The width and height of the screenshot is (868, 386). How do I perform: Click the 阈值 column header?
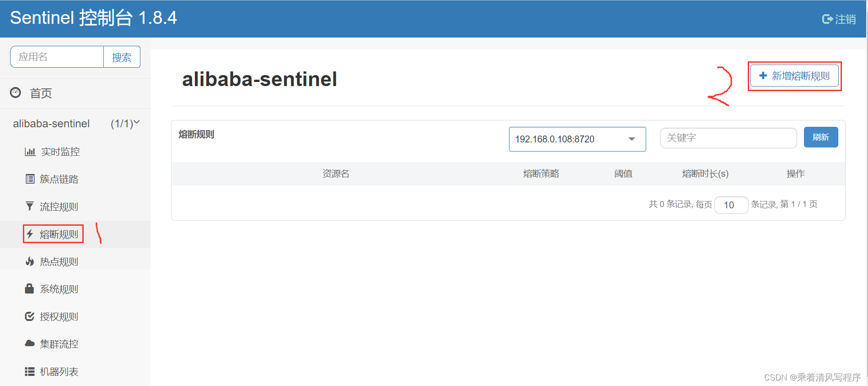point(623,174)
